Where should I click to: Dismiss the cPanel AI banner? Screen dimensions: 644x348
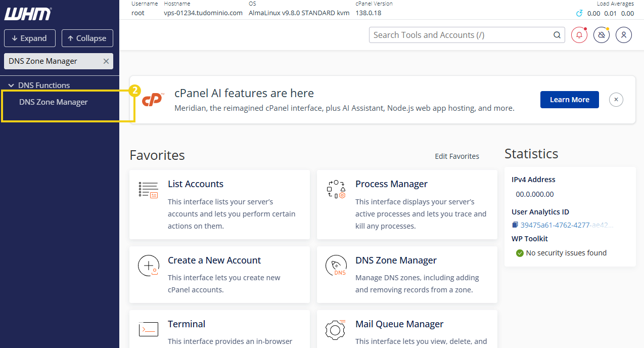(616, 100)
